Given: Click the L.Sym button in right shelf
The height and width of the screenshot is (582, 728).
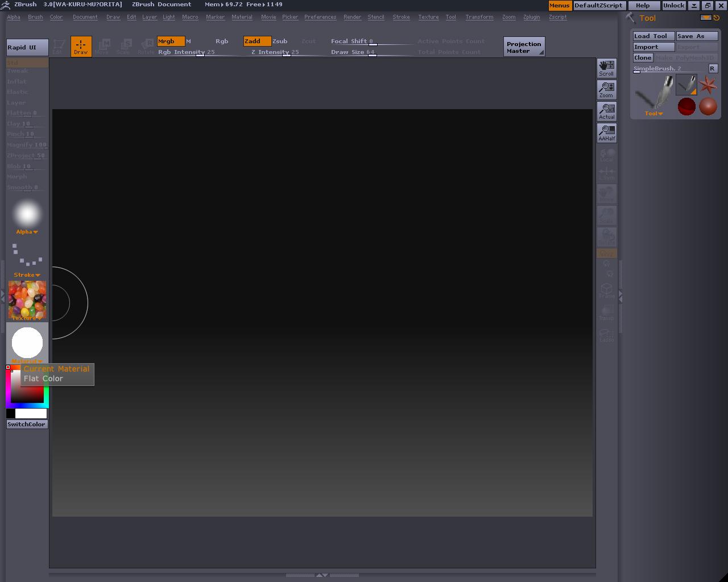Looking at the screenshot, I should click(x=606, y=172).
